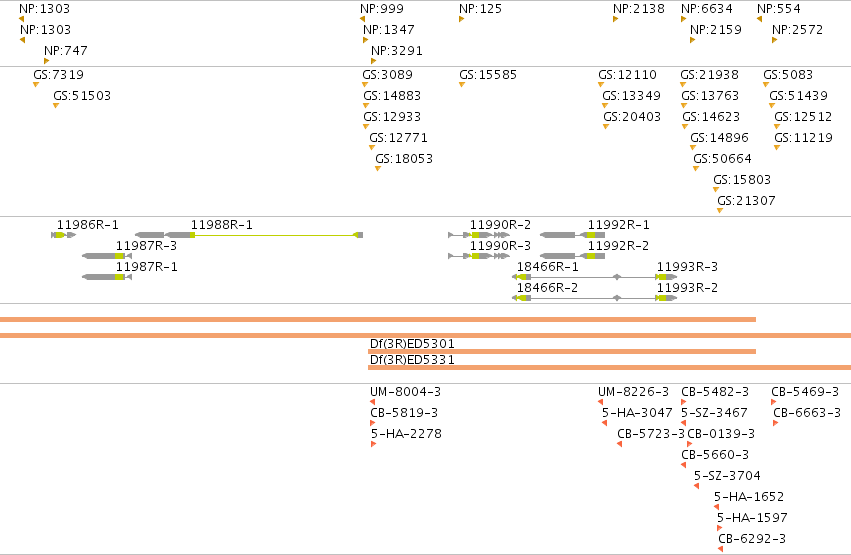
Task: Click the triangle marker under NP:554
Action: click(x=759, y=19)
